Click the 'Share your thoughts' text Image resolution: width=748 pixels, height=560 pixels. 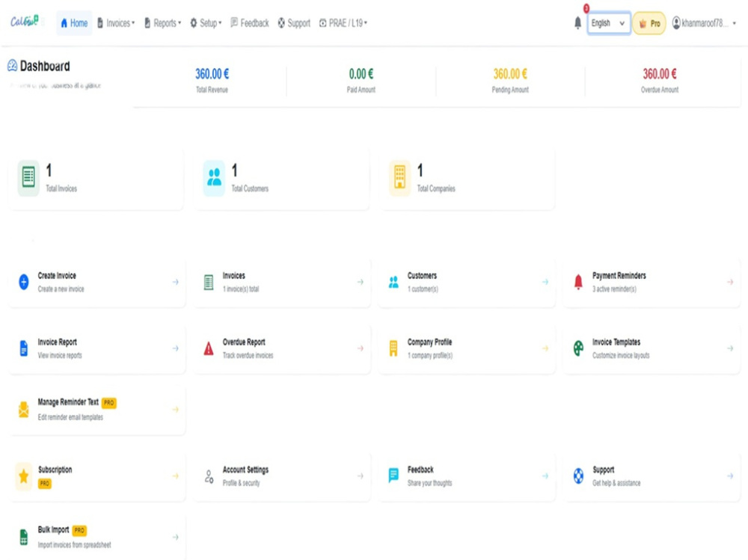click(429, 483)
